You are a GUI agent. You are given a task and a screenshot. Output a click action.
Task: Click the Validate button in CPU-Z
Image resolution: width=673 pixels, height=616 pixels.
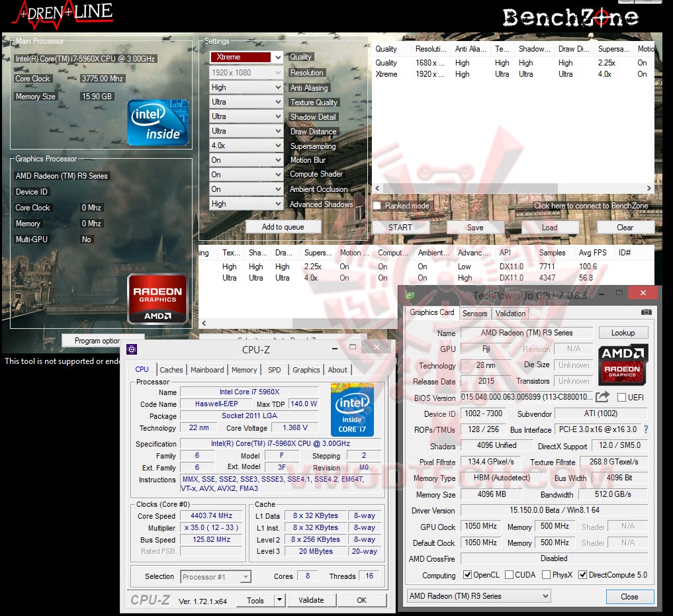pyautogui.click(x=311, y=599)
